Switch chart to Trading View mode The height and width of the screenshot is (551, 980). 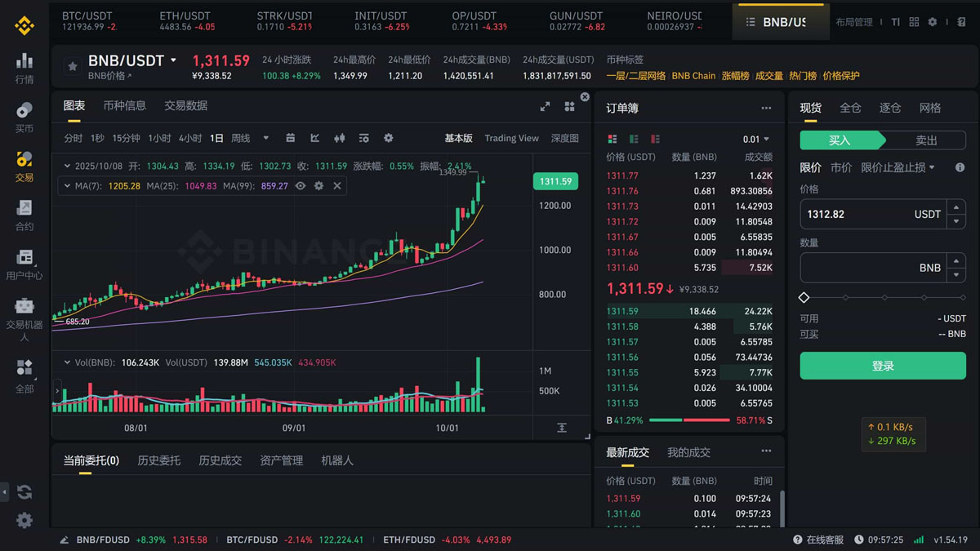(511, 138)
